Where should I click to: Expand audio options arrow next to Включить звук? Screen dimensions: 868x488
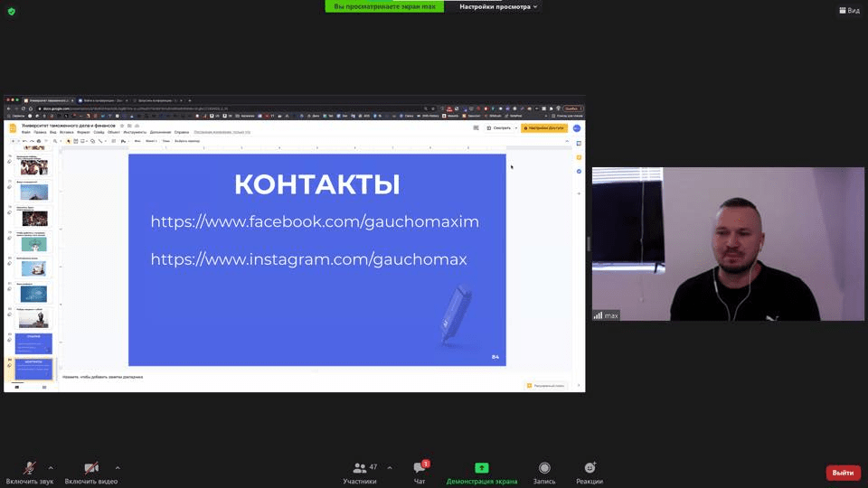51,468
